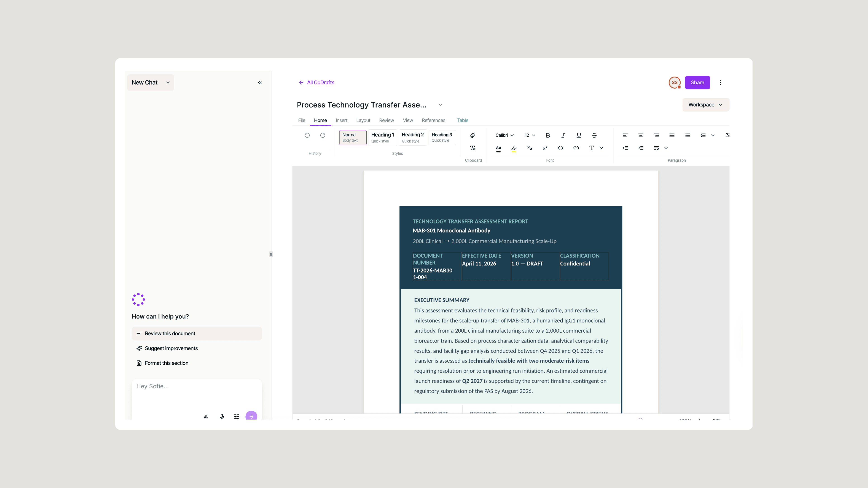Toggle italic text formatting
The width and height of the screenshot is (868, 488).
[x=563, y=135]
